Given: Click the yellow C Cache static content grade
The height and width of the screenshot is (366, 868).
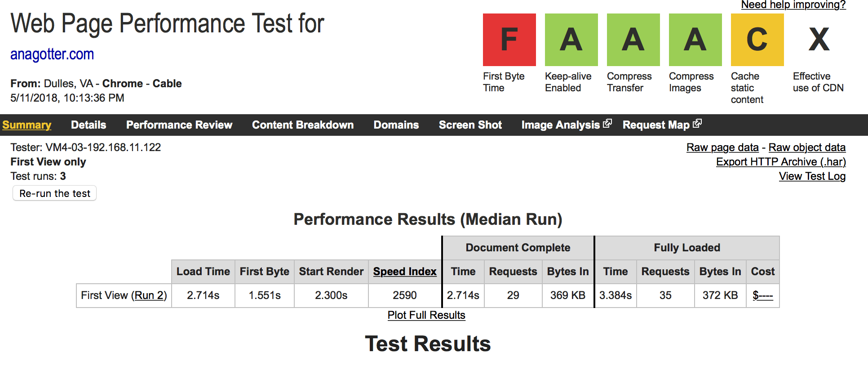Looking at the screenshot, I should [757, 40].
